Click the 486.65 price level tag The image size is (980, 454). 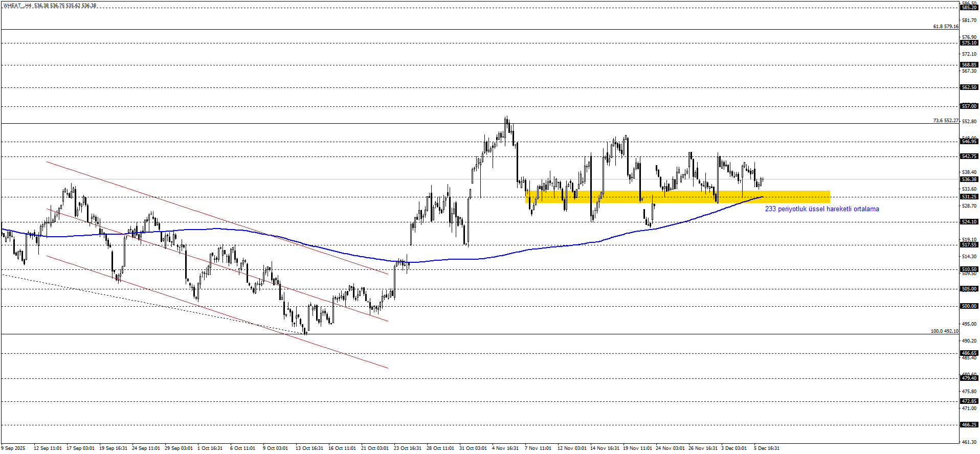coord(969,353)
